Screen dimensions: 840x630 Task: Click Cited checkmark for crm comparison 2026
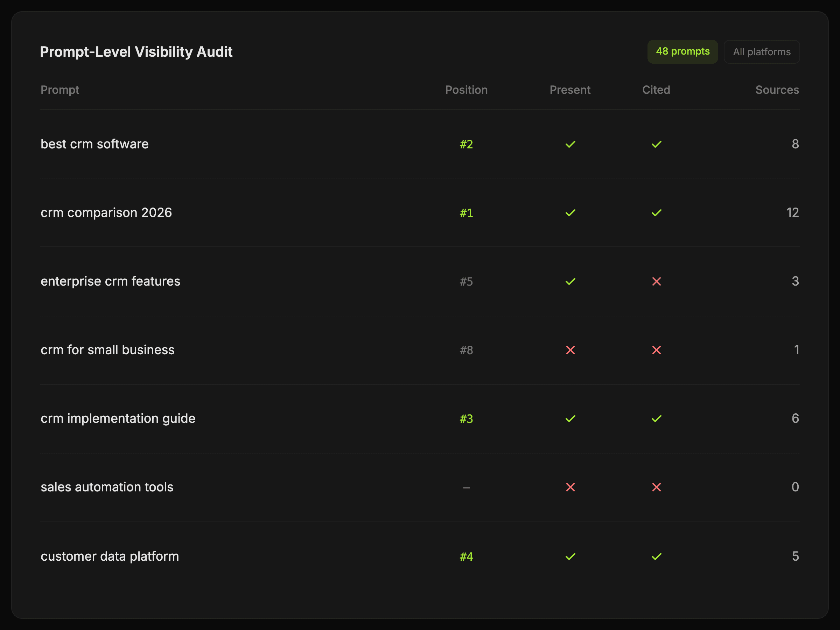656,213
